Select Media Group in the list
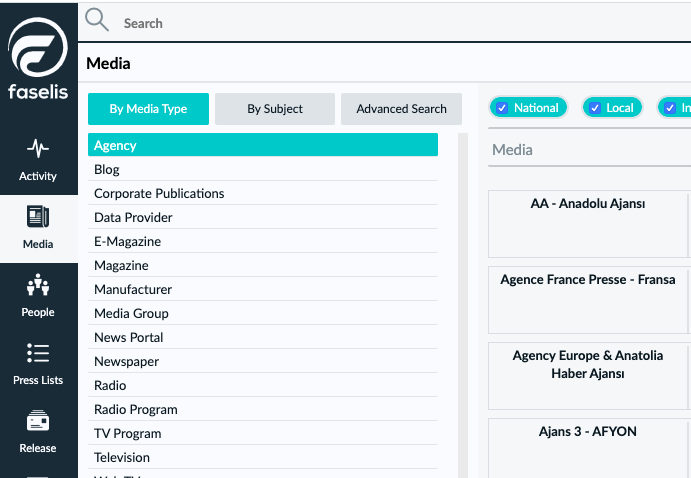The image size is (691, 478). (x=263, y=313)
